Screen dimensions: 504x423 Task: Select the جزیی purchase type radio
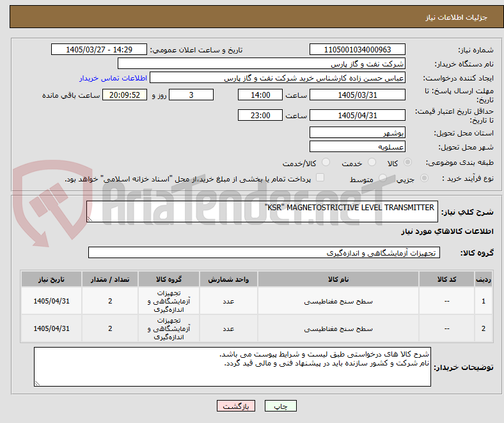pos(424,178)
